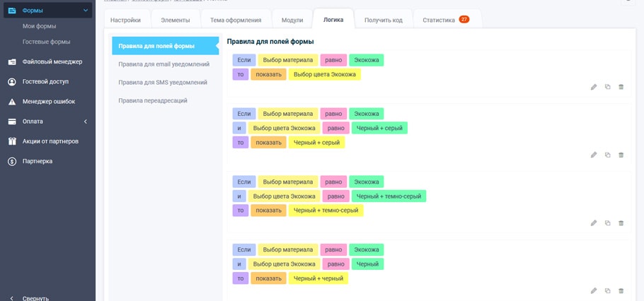644x301 pixels.
Task: Click the pink 'равно' tag in first rule
Action: coord(333,60)
